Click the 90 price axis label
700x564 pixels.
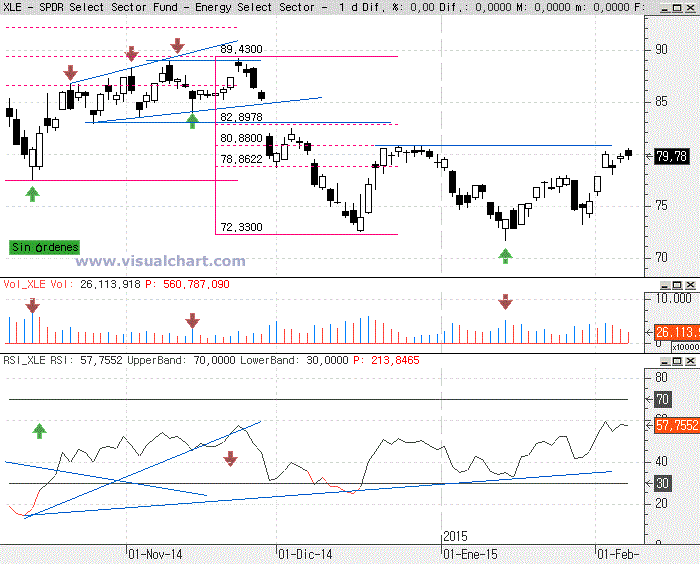[x=661, y=49]
